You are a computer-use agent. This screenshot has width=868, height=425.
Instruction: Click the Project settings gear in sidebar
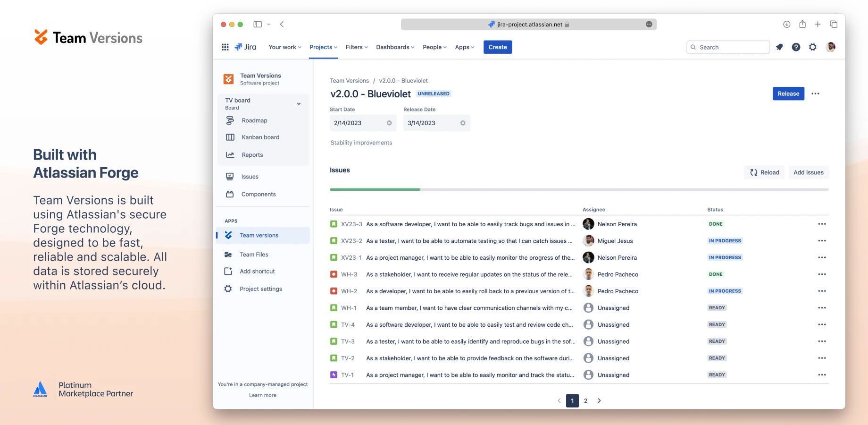(228, 289)
